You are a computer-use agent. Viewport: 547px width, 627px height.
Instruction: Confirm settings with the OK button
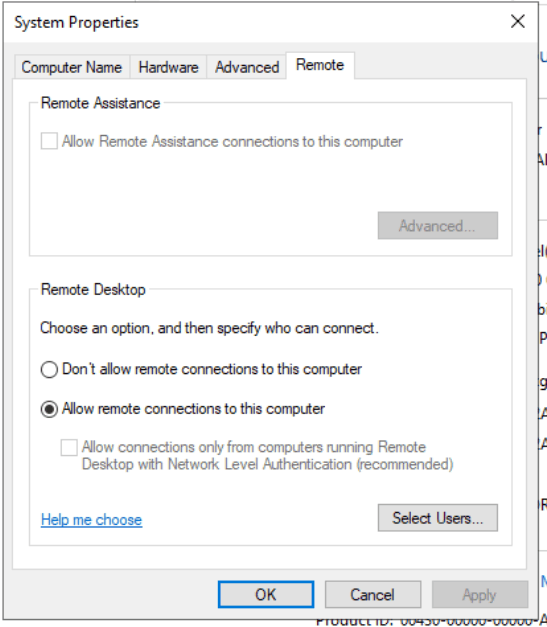click(x=266, y=595)
